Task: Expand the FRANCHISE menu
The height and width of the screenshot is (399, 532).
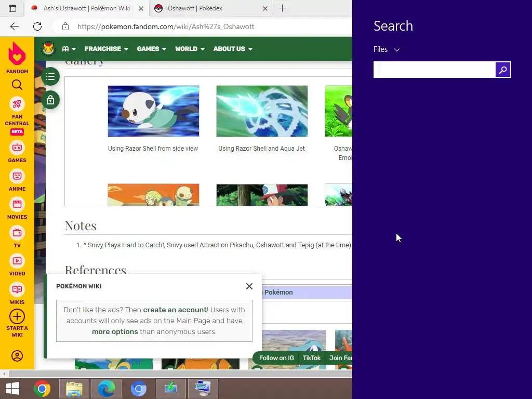Action: [x=106, y=49]
